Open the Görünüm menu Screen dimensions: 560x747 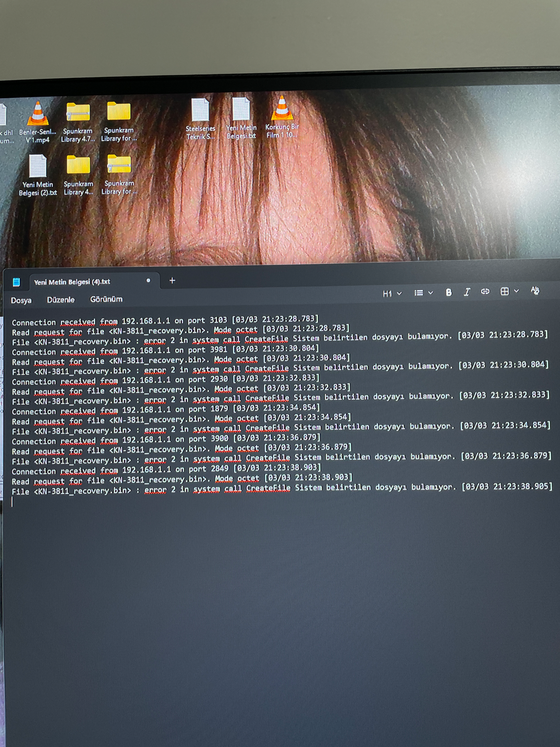point(106,299)
